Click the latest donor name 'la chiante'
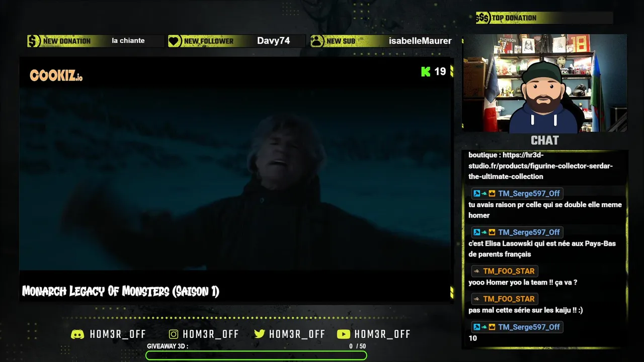 [x=128, y=41]
